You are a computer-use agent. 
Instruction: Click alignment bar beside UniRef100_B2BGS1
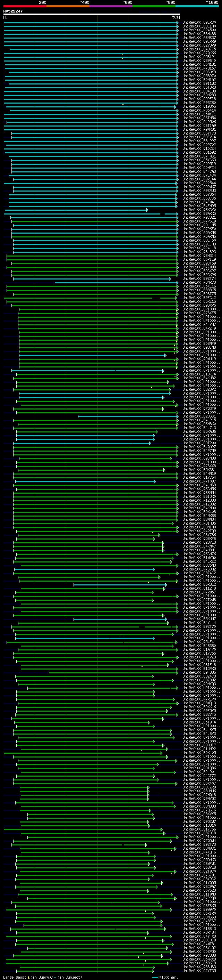[x=128, y=416]
